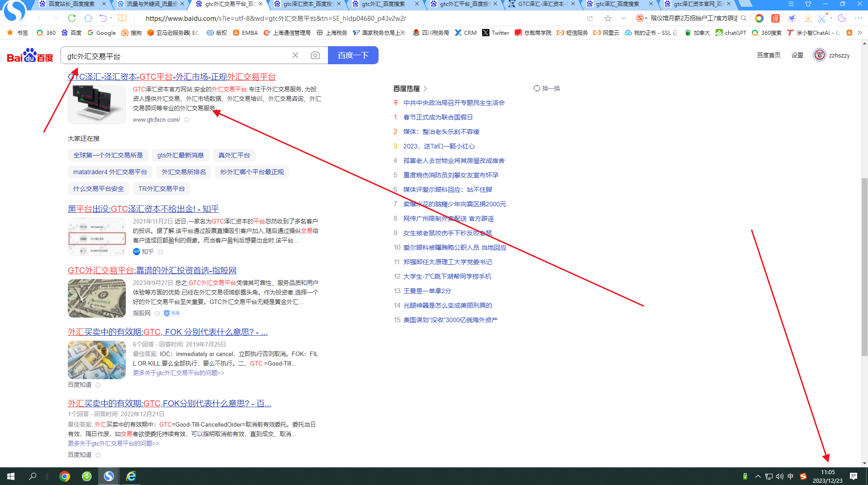Screen dimensions: 868x485
Task: Click the taskbar search magnifier icon
Action: tap(33, 476)
